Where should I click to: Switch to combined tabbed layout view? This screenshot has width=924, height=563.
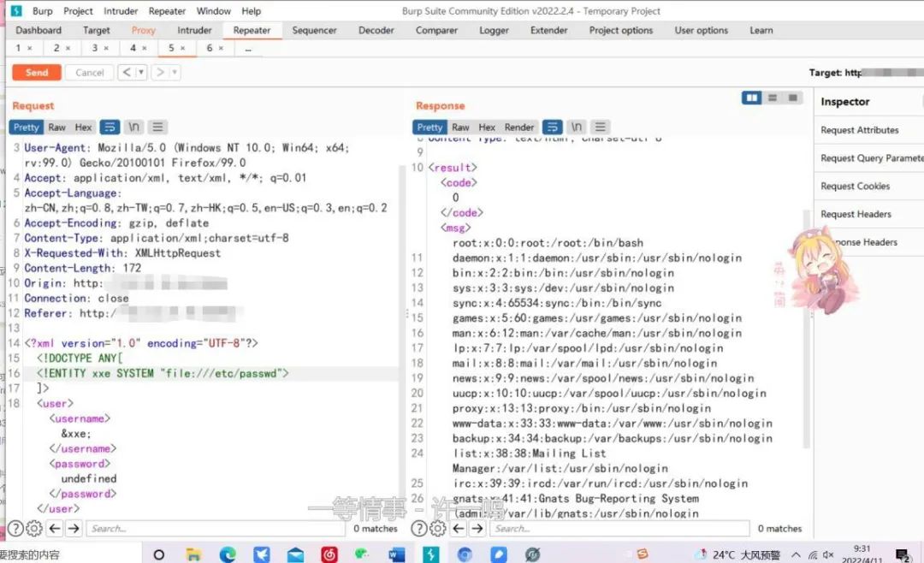[792, 98]
